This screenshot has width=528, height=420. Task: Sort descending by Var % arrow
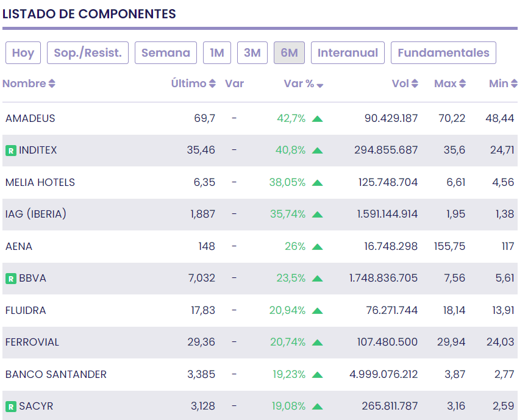point(320,85)
